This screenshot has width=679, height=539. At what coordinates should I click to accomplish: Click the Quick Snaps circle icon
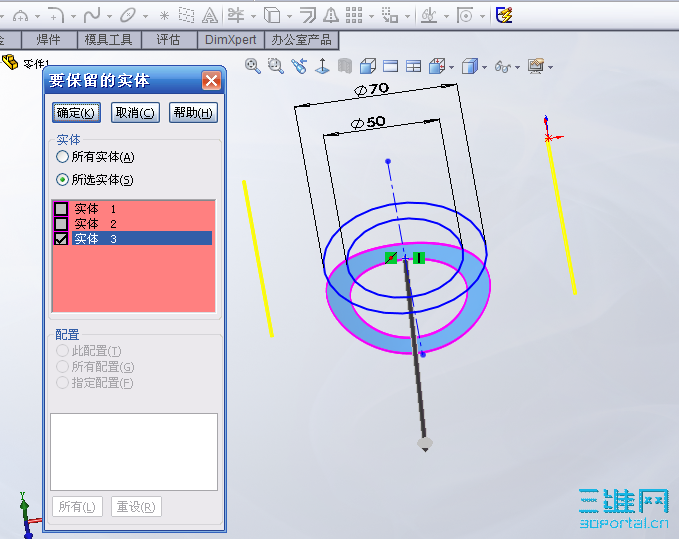pyautogui.click(x=465, y=16)
